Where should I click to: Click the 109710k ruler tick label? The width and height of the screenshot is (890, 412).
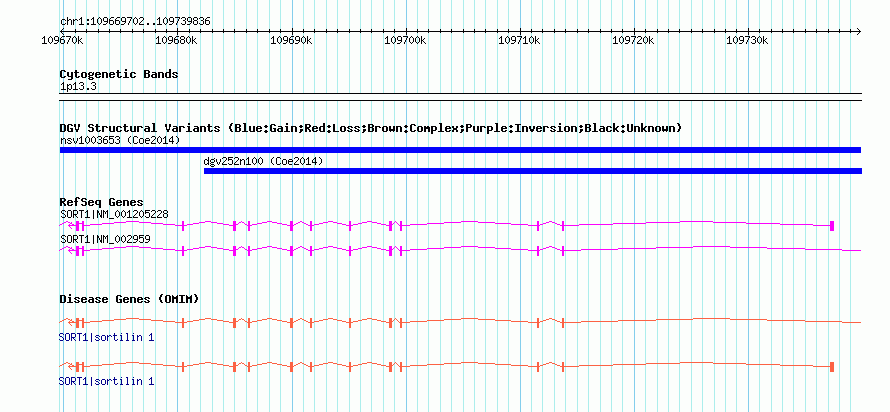[x=519, y=41]
